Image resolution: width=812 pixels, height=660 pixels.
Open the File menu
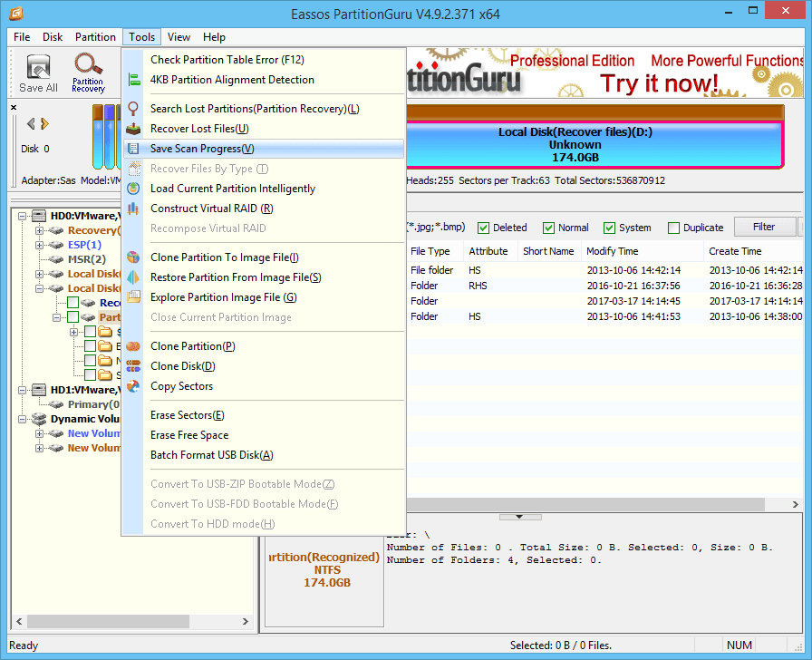(x=22, y=37)
